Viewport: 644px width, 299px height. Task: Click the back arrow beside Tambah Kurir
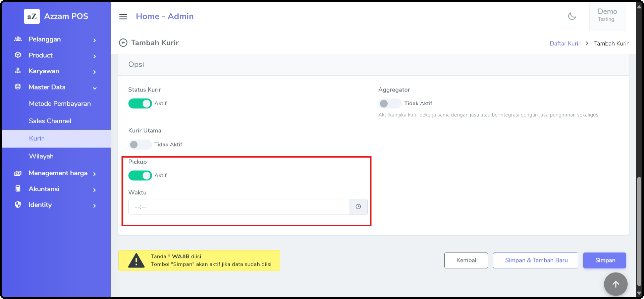tap(123, 43)
